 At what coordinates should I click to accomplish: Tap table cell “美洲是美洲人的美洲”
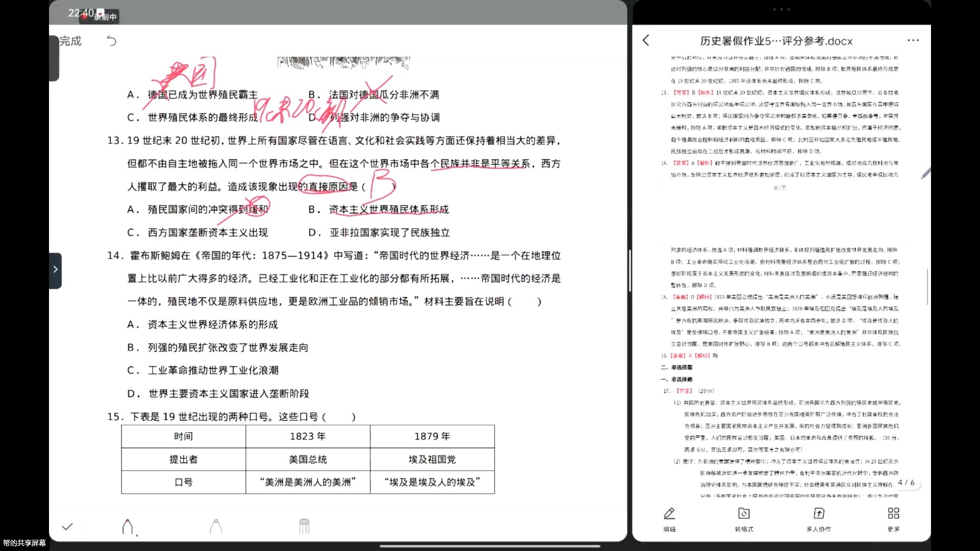click(308, 482)
